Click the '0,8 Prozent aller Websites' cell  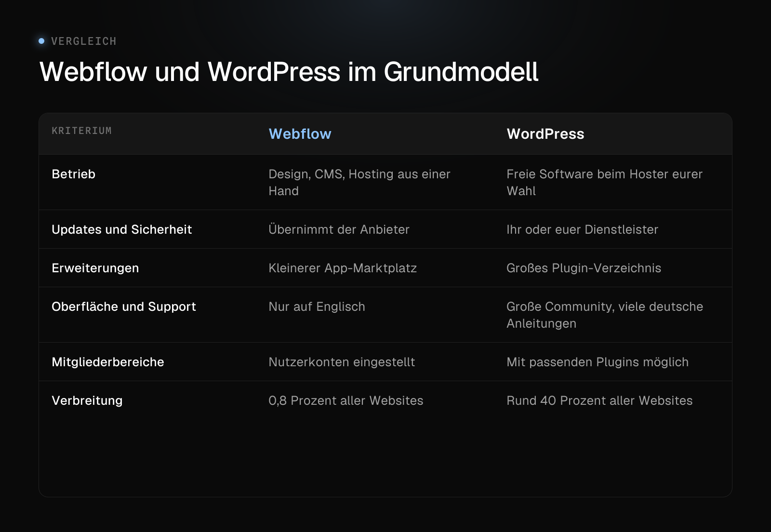(x=346, y=400)
